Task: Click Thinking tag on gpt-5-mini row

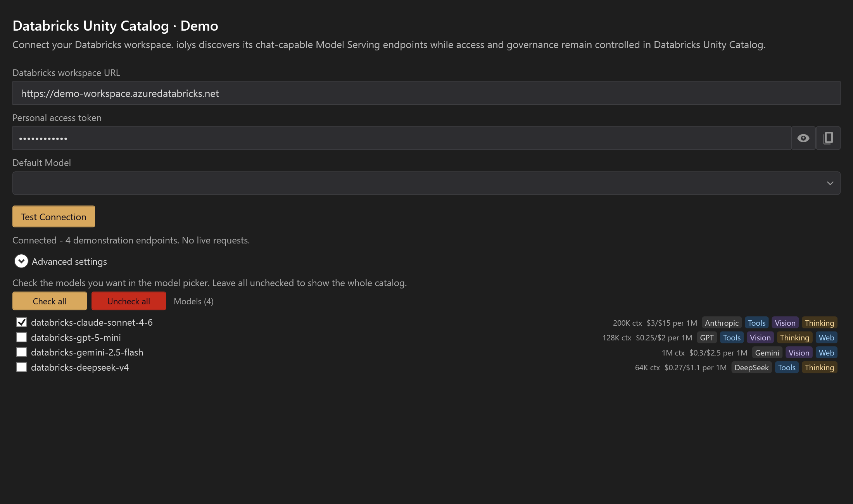Action: (x=794, y=338)
